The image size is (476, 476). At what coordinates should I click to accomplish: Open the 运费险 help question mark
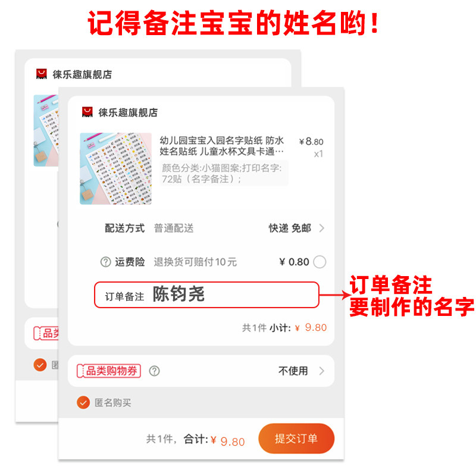(106, 262)
